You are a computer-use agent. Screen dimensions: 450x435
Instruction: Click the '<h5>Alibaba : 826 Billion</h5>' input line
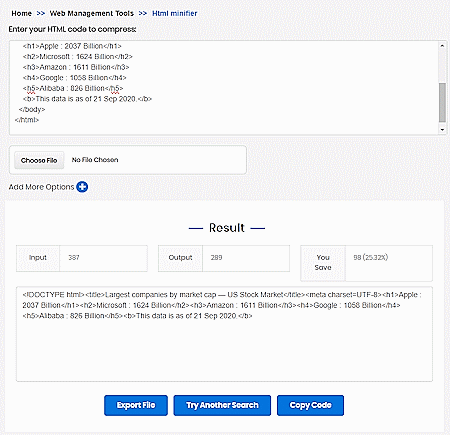tap(73, 88)
